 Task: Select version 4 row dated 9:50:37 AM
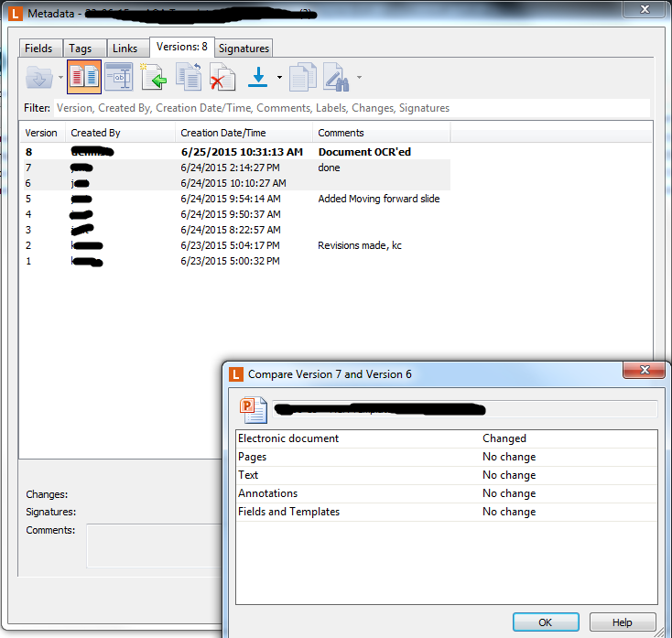tap(236, 214)
